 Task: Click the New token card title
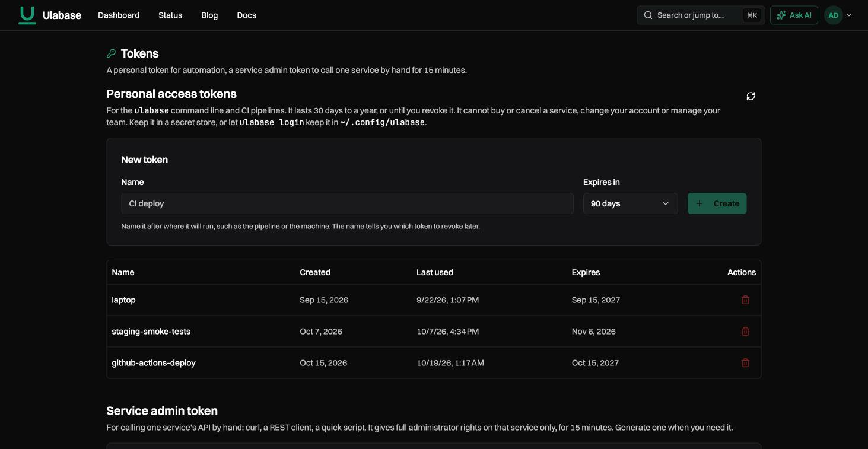(x=145, y=160)
